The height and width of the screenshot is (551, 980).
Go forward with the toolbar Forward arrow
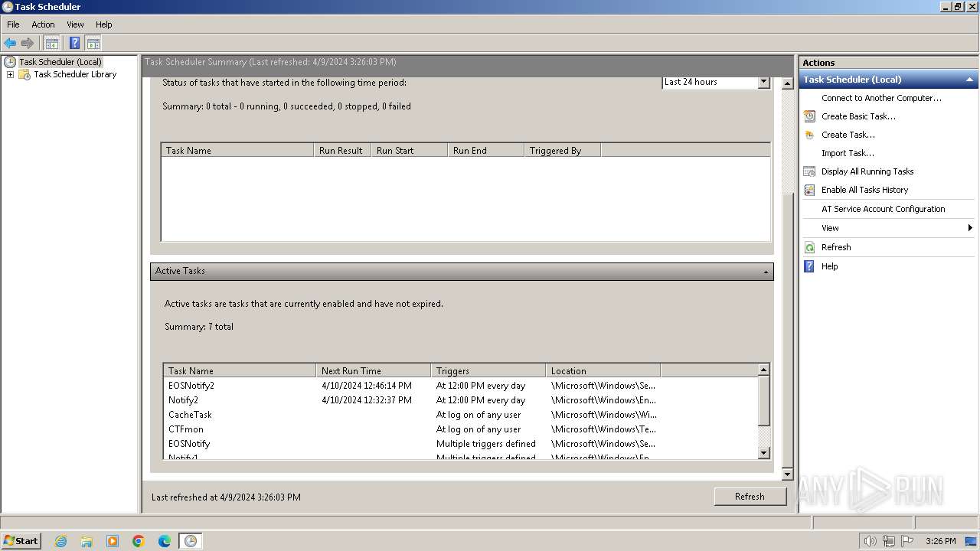(28, 43)
